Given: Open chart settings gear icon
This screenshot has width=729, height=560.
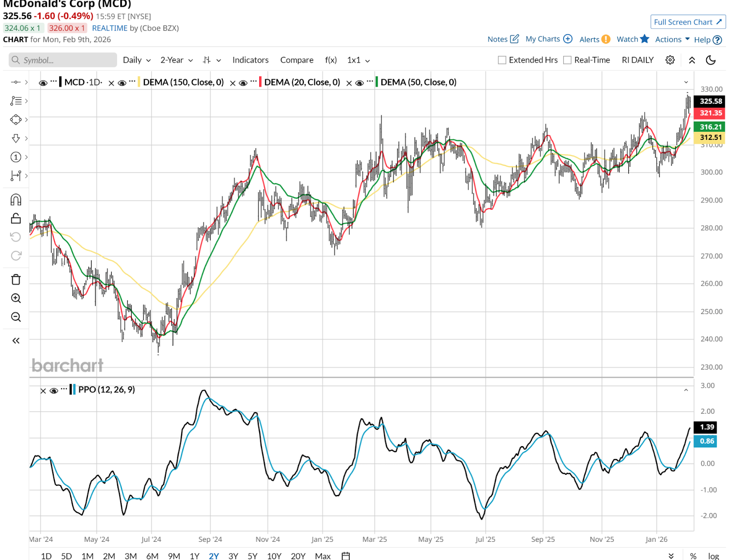Looking at the screenshot, I should point(670,60).
